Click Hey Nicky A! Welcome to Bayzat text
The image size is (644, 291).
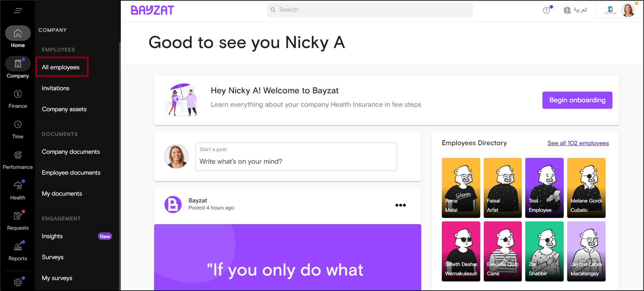(x=275, y=90)
